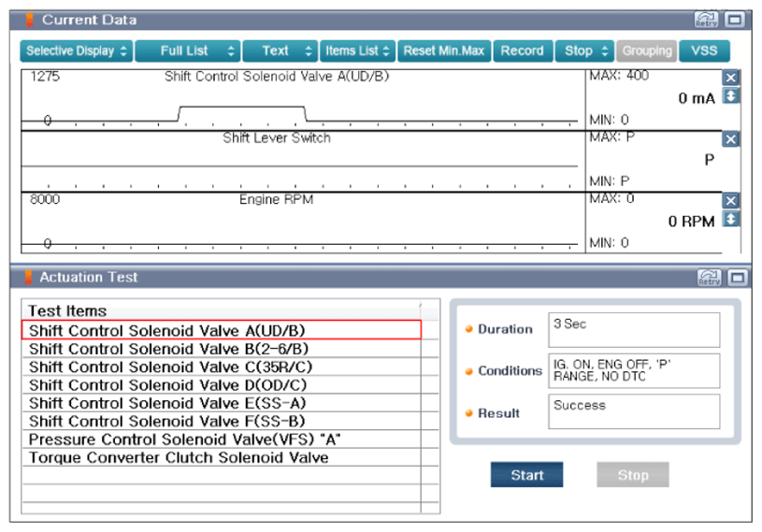Viewport: 762px width, 532px height.
Task: Open the Items List dropdown
Action: pos(357,51)
